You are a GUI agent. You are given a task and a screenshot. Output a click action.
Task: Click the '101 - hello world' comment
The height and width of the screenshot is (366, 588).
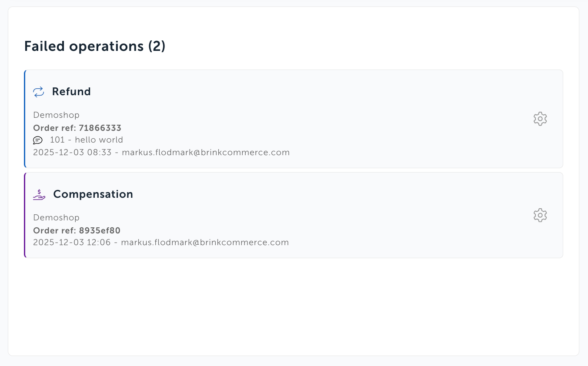[x=87, y=140]
